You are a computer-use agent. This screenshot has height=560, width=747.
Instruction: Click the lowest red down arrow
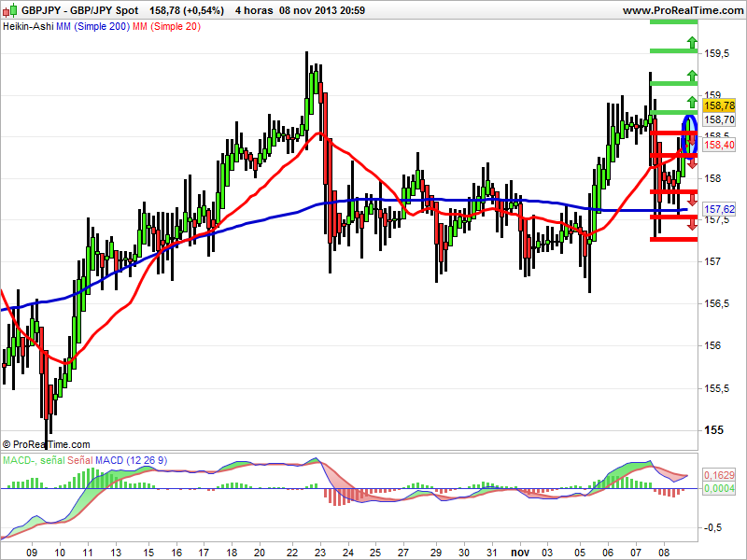pos(691,227)
